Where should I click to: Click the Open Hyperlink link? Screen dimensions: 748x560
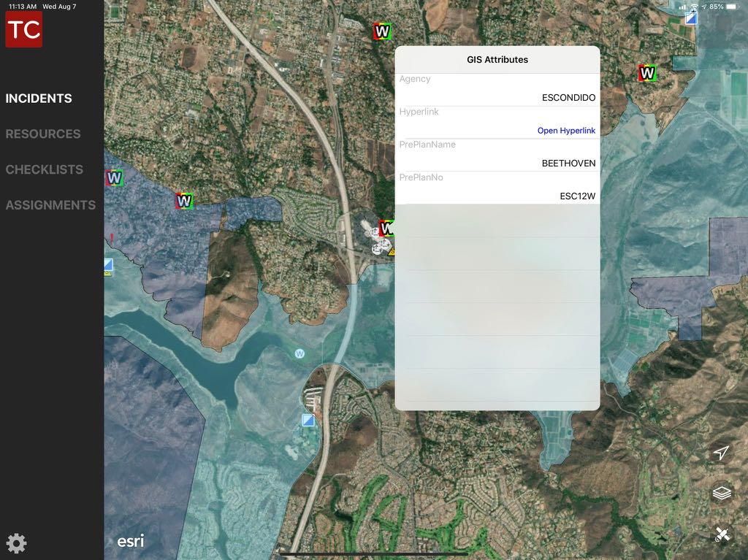point(566,131)
